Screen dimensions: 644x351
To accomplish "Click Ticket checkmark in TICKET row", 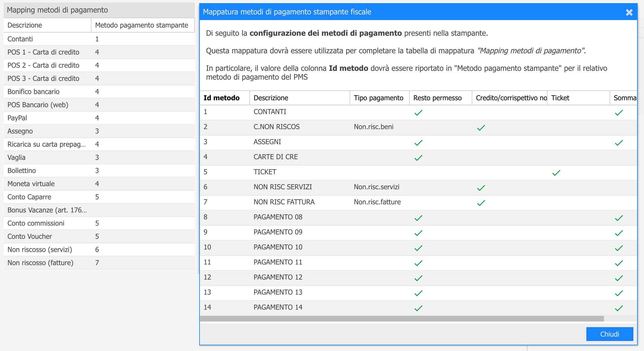I will pos(556,173).
